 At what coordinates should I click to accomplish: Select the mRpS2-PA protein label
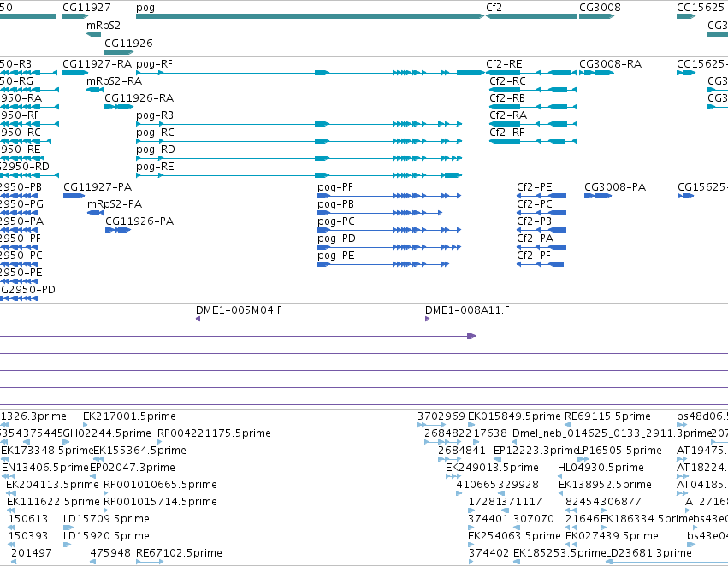point(115,204)
